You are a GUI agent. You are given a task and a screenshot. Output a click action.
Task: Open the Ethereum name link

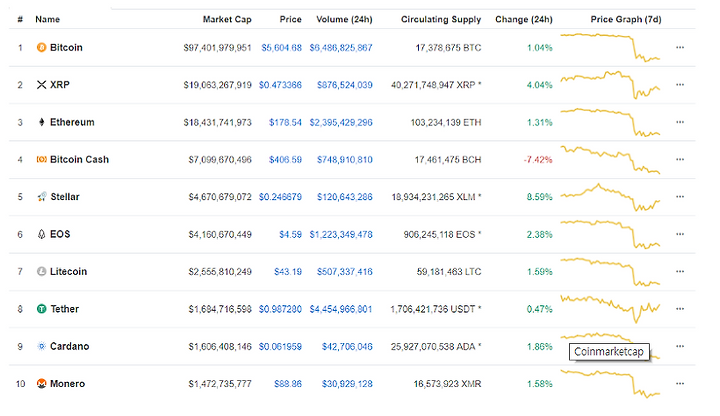click(72, 122)
